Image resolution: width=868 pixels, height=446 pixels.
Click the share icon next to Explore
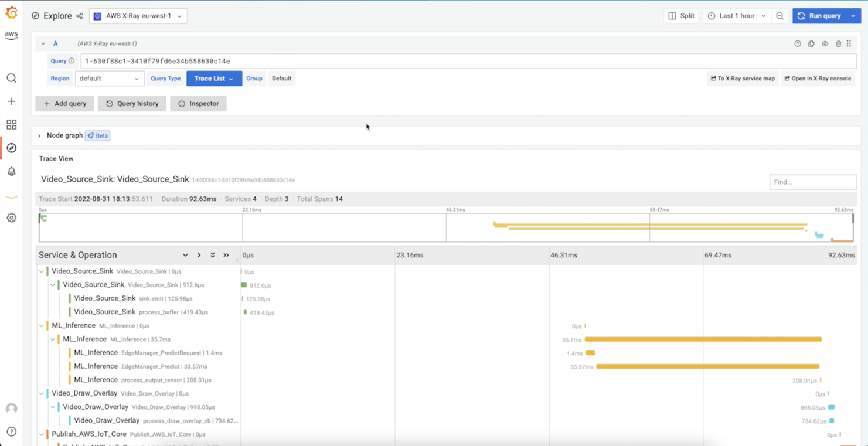click(x=80, y=16)
